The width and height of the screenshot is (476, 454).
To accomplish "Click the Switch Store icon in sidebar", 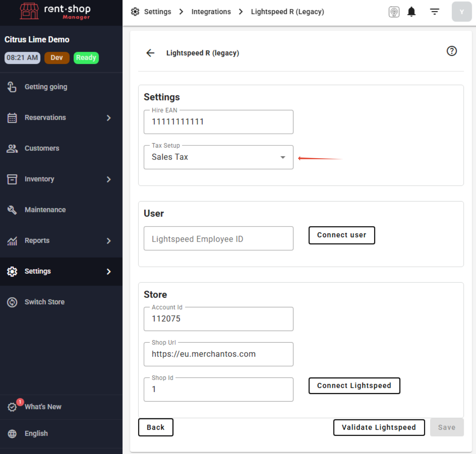I will click(x=12, y=302).
